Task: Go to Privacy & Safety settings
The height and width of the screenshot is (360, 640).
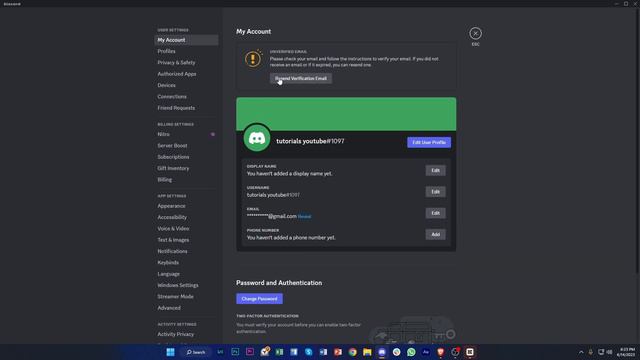Action: [x=186, y=63]
